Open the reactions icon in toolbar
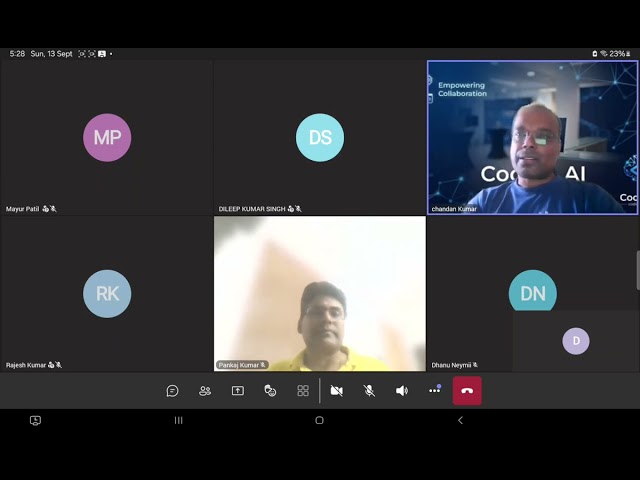This screenshot has width=640, height=480. (x=270, y=391)
